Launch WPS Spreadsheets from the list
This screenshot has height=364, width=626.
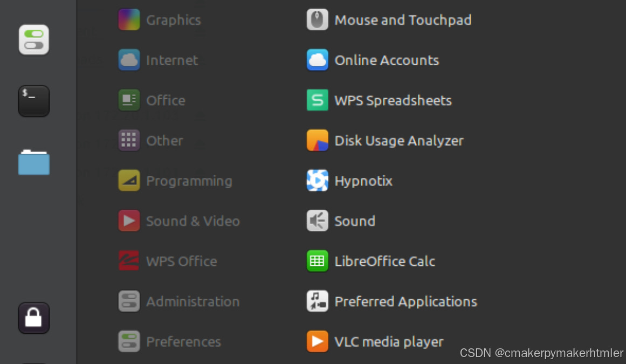click(393, 101)
